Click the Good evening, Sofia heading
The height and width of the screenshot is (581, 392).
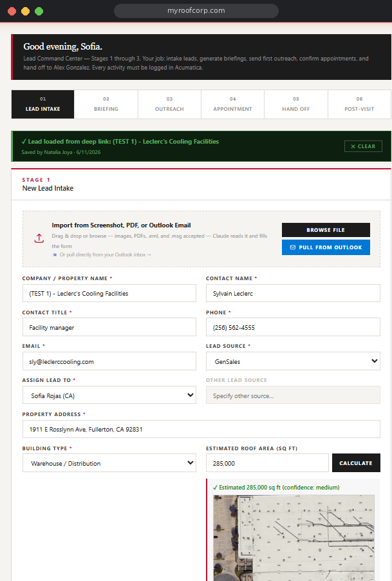point(63,46)
